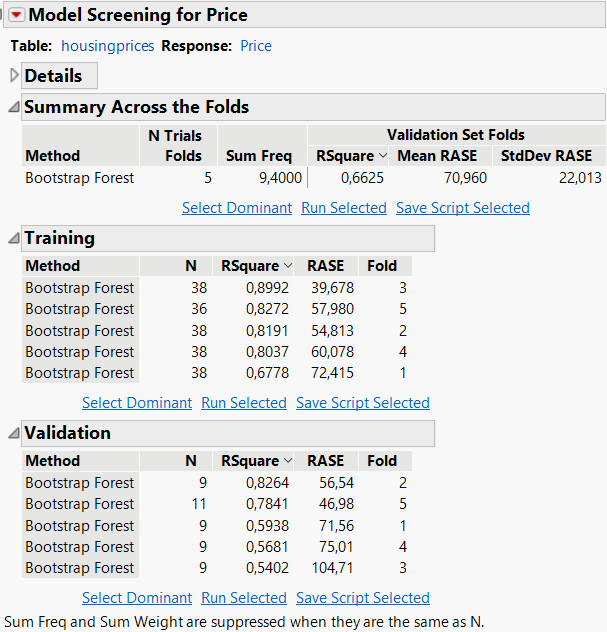Select Validation row for Fold 2

coord(80,483)
